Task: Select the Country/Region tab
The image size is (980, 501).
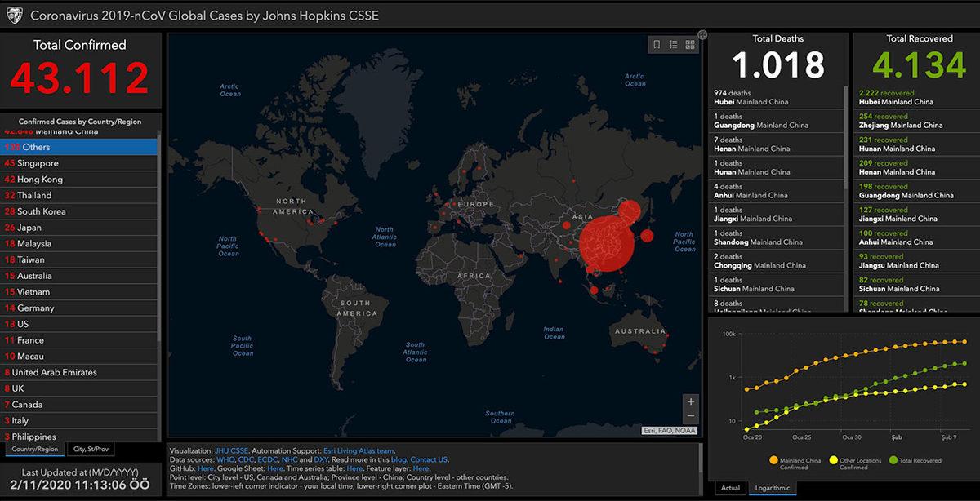Action: click(34, 449)
